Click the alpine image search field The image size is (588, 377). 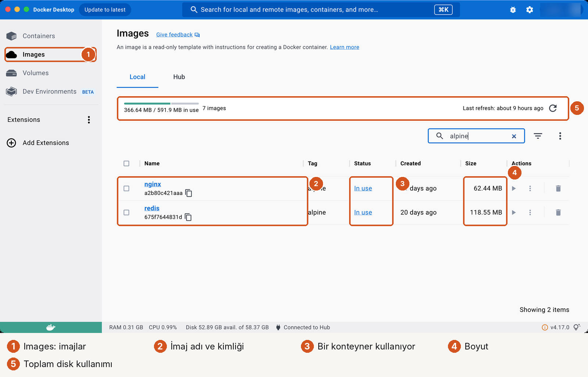pos(476,136)
